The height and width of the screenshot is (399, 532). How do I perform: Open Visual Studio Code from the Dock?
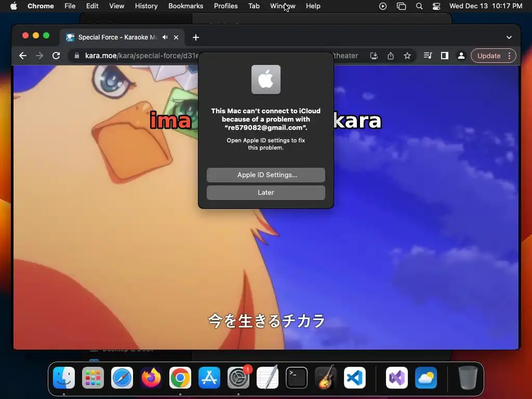354,378
